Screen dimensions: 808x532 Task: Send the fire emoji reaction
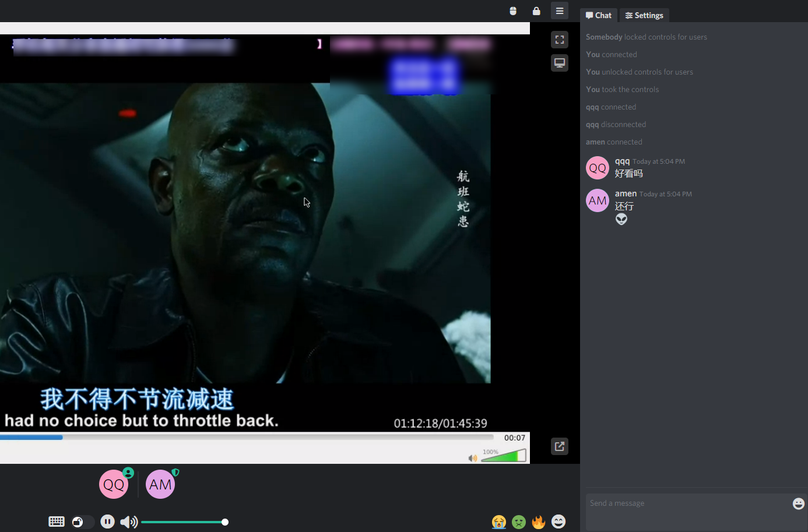[539, 522]
